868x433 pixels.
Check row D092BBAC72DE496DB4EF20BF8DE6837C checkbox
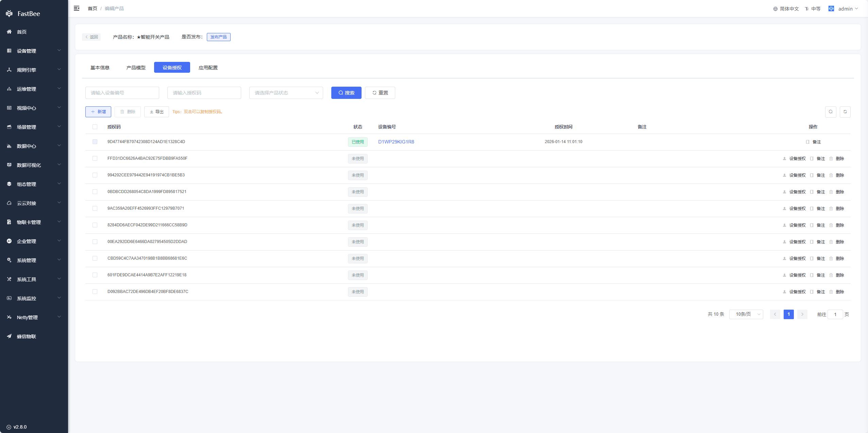pos(95,292)
